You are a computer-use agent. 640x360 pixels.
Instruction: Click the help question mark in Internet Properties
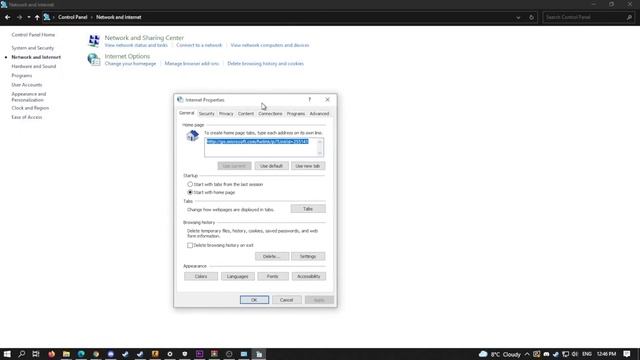coord(309,100)
